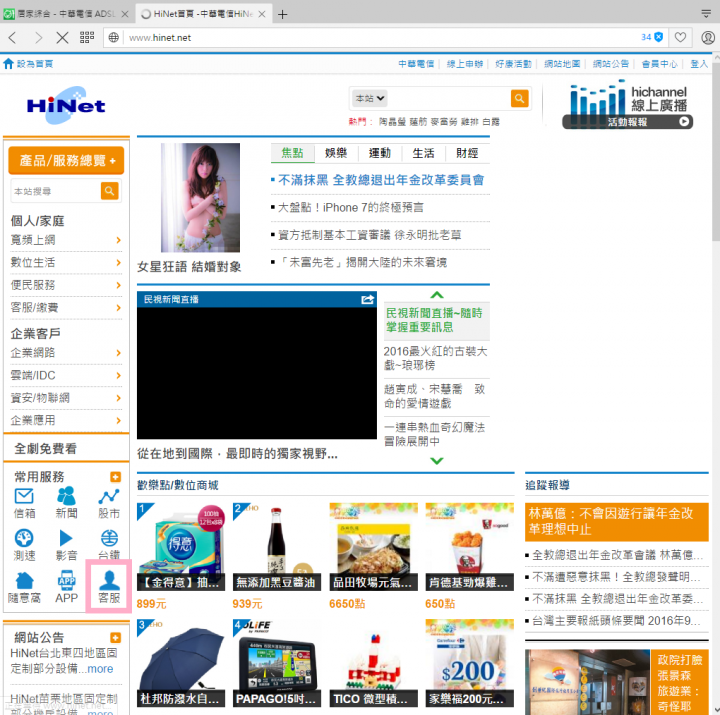The image size is (720, 715).
Task: Click the share icon on 民視新聞直播
Action: pos(367,299)
